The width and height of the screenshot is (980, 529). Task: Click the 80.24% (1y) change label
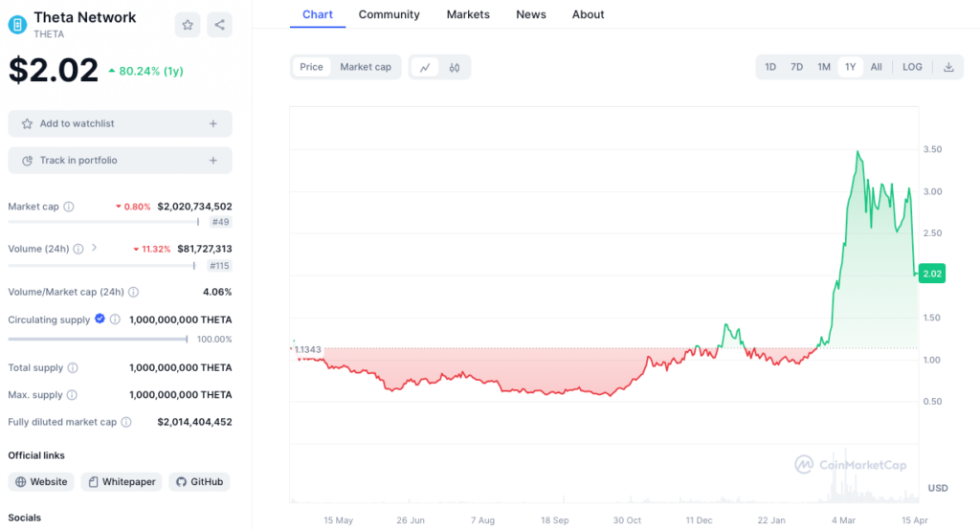pos(145,71)
